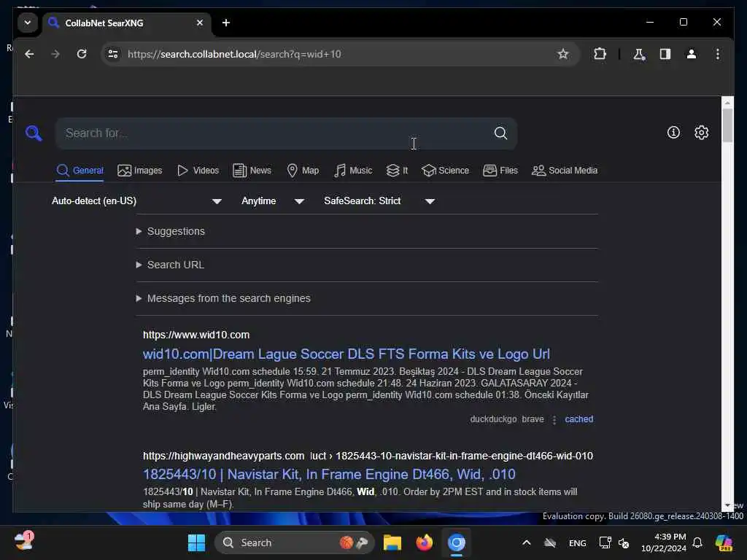This screenshot has height=560, width=747.
Task: Open browser extensions puzzle icon
Action: (x=600, y=54)
